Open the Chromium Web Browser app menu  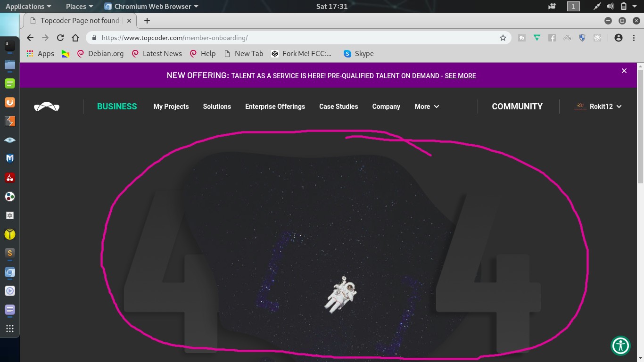[151, 6]
